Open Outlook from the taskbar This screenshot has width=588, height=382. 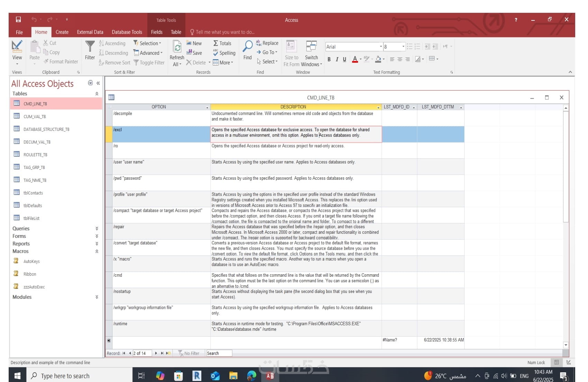(215, 375)
